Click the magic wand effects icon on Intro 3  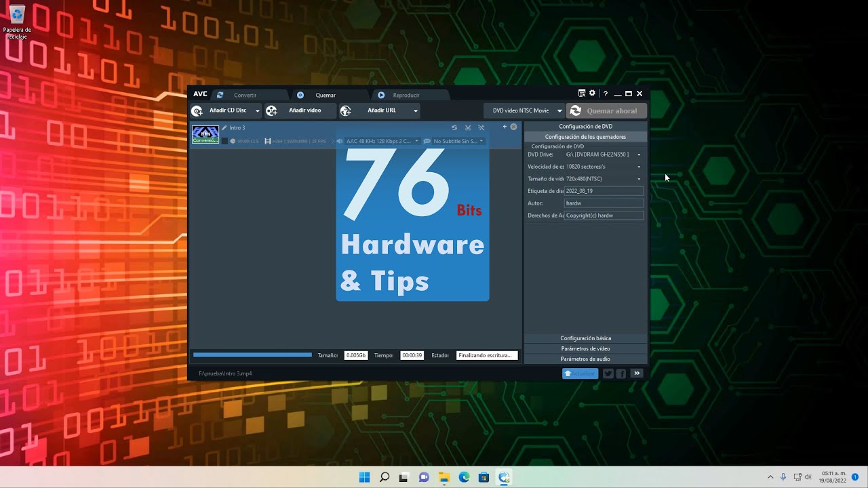[481, 127]
